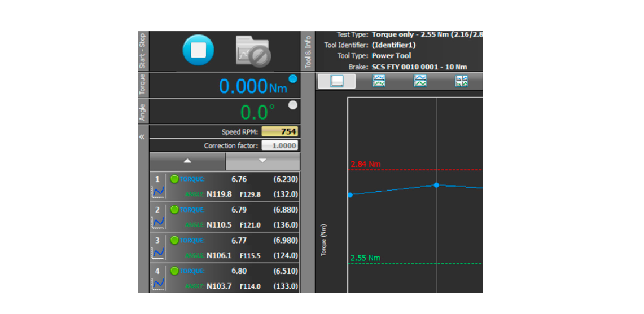The height and width of the screenshot is (314, 644).
Task: Open the Tool & Info side tab
Action: pyautogui.click(x=308, y=52)
